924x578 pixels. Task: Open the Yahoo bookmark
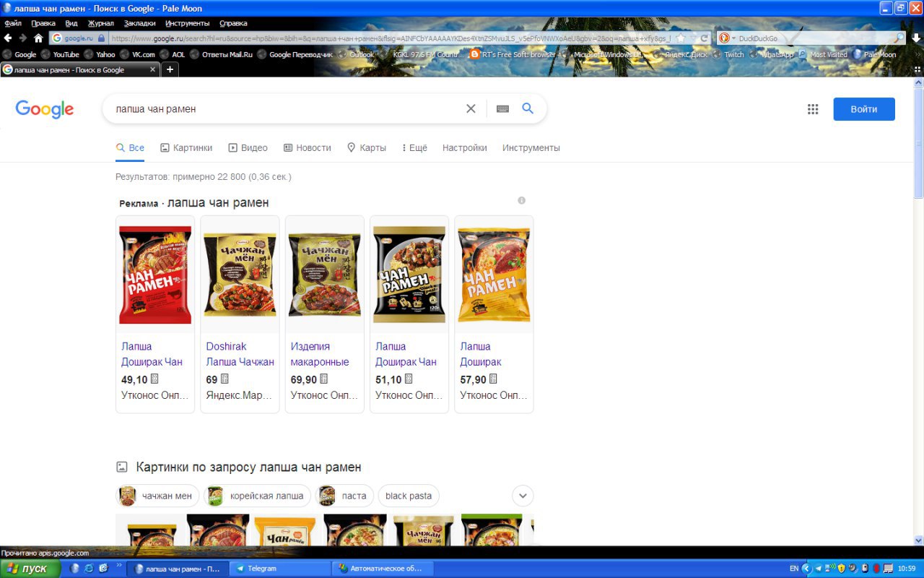pos(100,54)
